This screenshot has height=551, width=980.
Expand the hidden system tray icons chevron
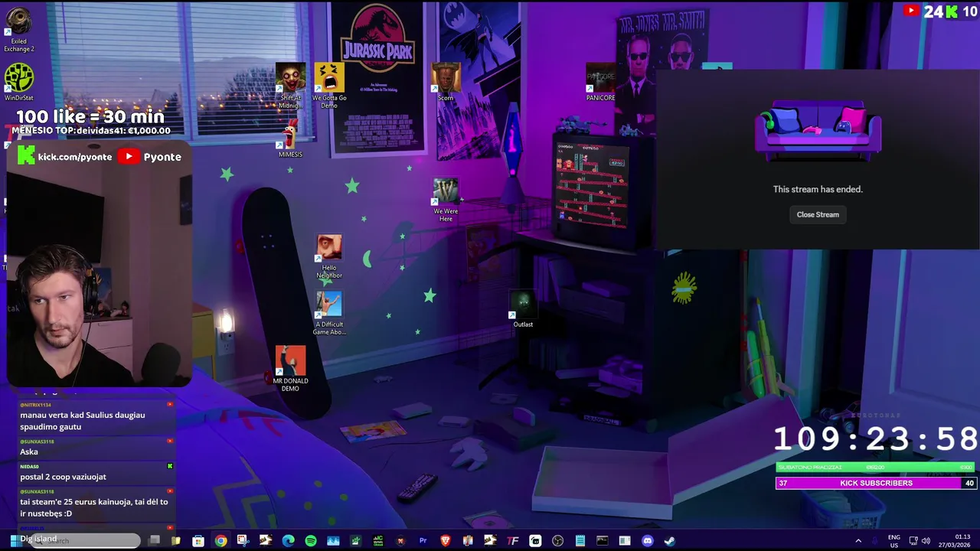(x=858, y=541)
